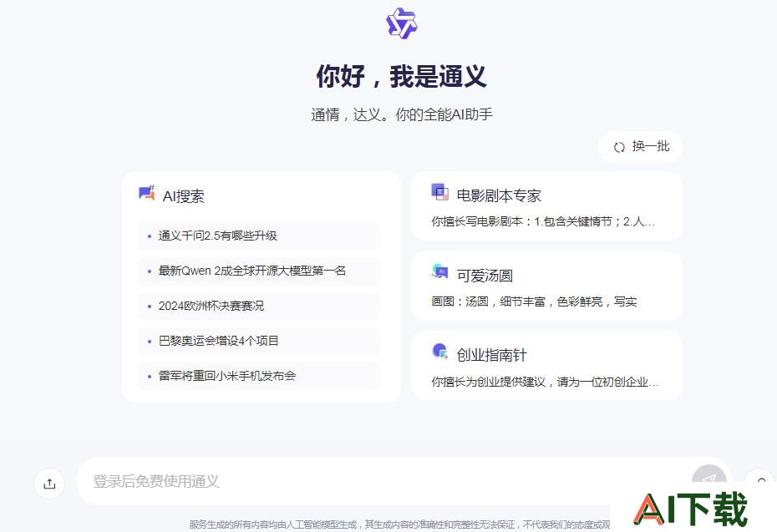
Task: Click description 你擅长为创业提供建议 text
Action: click(x=545, y=382)
